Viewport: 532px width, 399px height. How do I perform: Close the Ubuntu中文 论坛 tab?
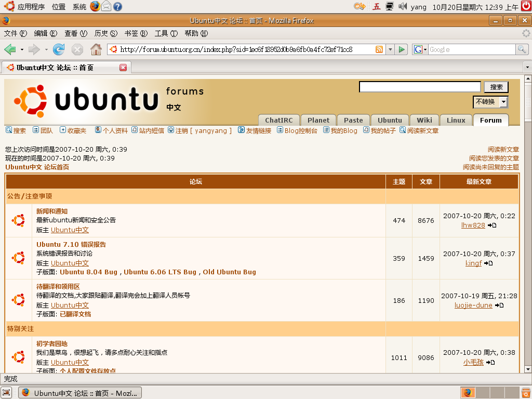(x=123, y=68)
